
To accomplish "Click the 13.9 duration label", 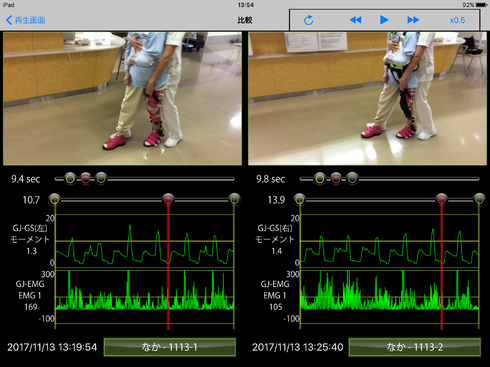I will click(x=276, y=200).
